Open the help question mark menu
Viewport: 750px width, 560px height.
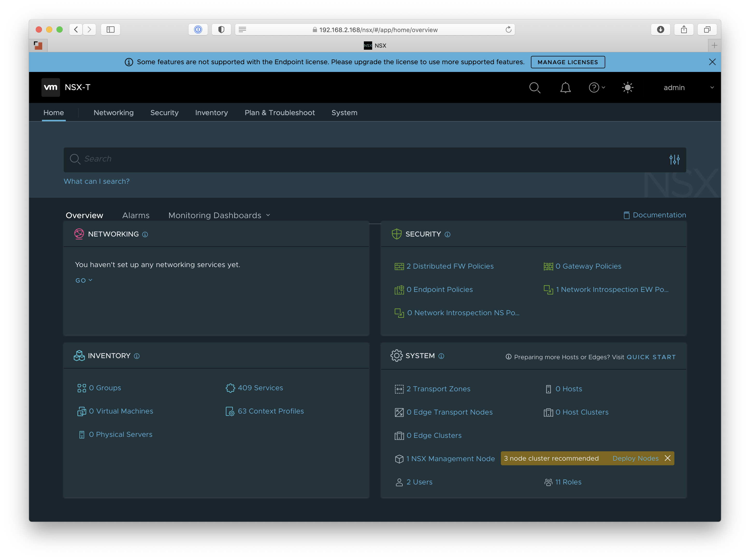pyautogui.click(x=596, y=88)
